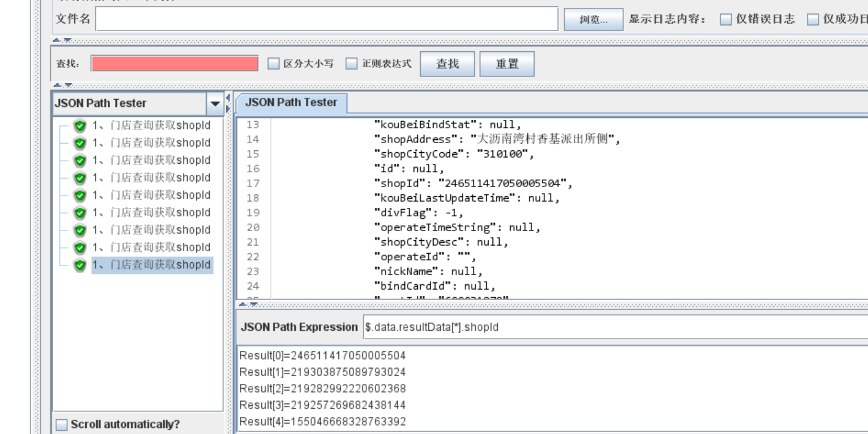Enable the 区分大小写 case-sensitive option

(273, 64)
